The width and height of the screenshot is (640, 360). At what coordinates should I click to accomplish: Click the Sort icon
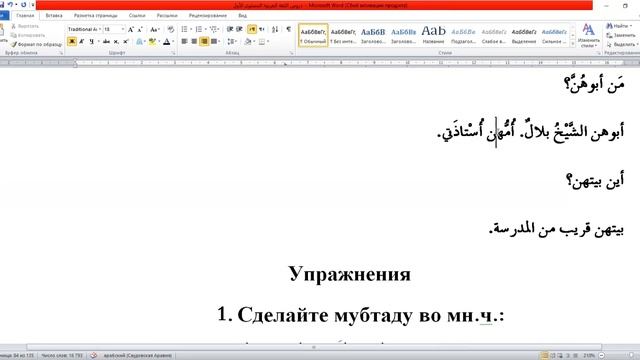(x=275, y=29)
